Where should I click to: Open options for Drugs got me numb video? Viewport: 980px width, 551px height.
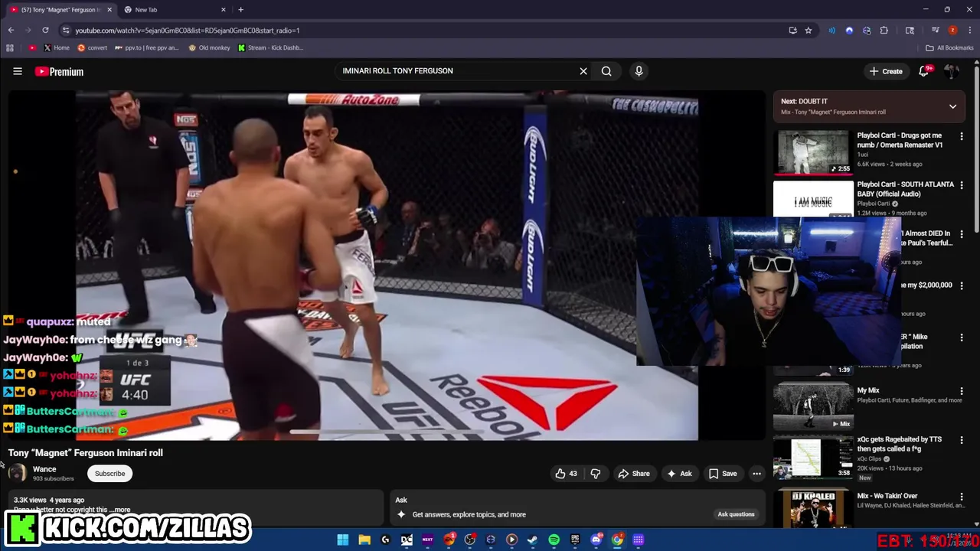coord(962,136)
